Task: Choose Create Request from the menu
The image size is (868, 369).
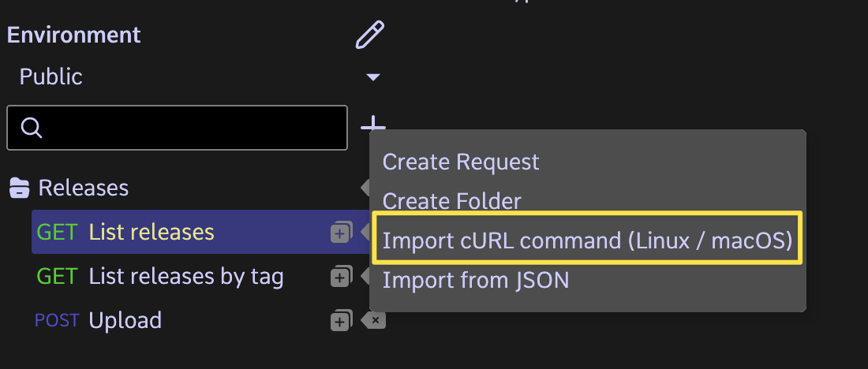Action: click(461, 162)
